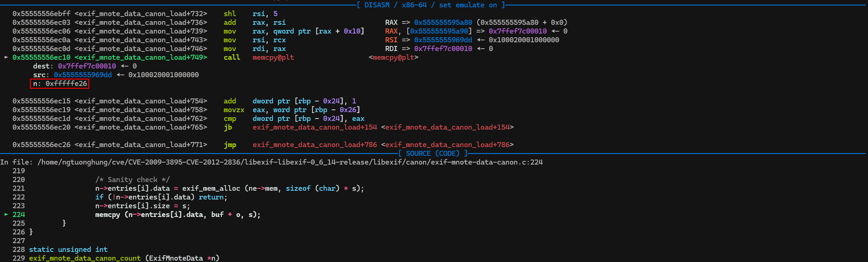Click the <memcpy@plt> annotation on the right
This screenshot has width=868, height=262.
click(393, 57)
